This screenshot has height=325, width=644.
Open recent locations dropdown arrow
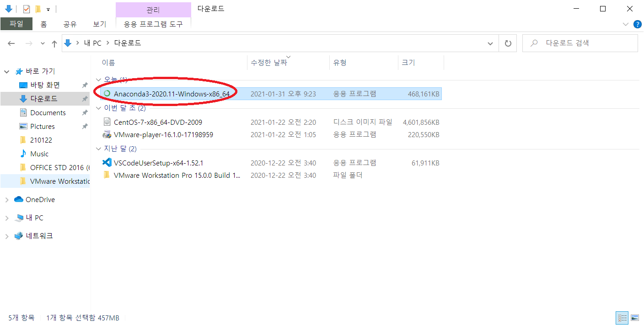point(43,43)
